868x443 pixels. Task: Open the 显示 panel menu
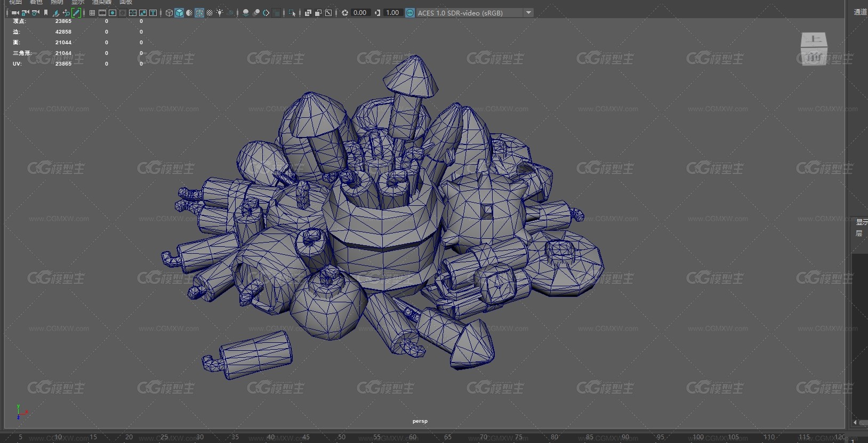78,2
